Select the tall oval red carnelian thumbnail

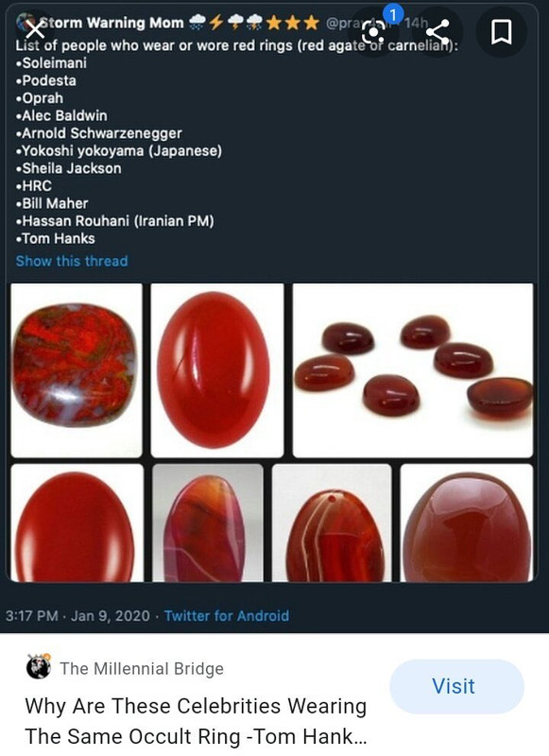(217, 370)
